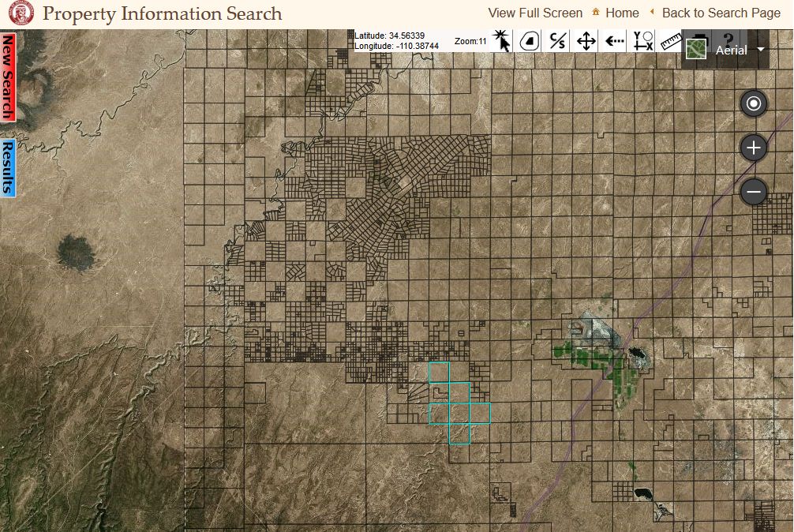
Task: Zoom in with the plus button
Action: pyautogui.click(x=754, y=148)
